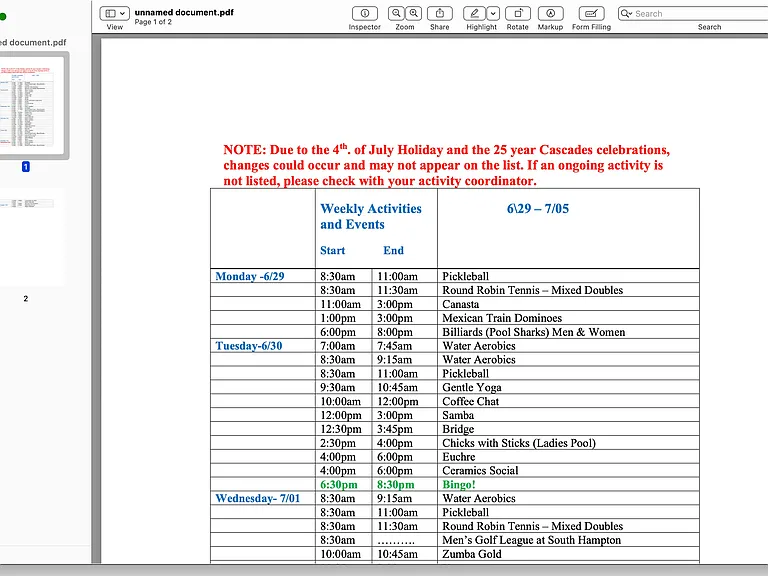Open the Inspector info panel
The width and height of the screenshot is (768, 576).
click(365, 13)
